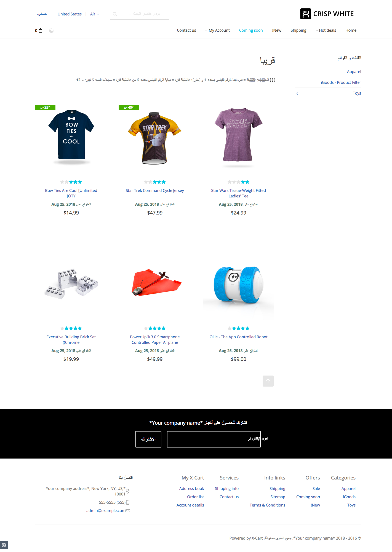Image resolution: width=392 pixels, height=552 pixels.
Task: Click the email envelope icon in footer
Action: coord(128,511)
